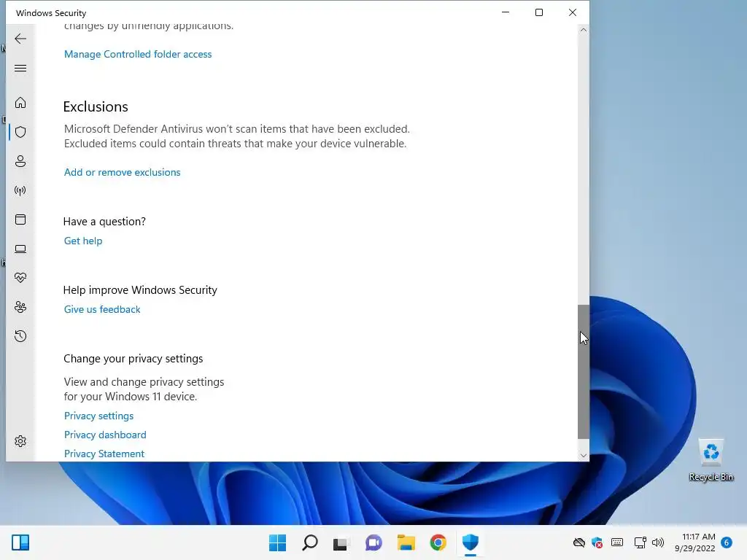Open Device performance & health heart icon

[x=20, y=278]
